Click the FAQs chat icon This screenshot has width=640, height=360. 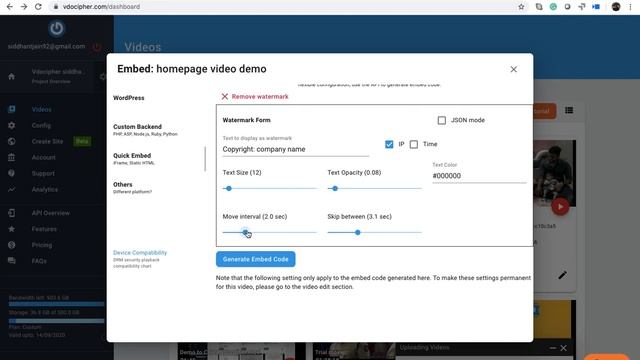pos(11,261)
